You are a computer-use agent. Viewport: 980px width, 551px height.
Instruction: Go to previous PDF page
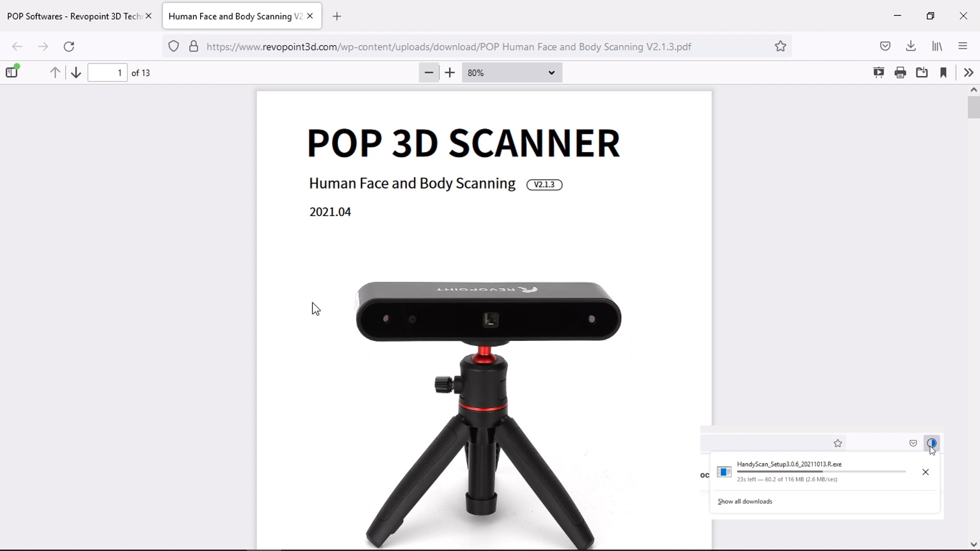click(x=55, y=72)
